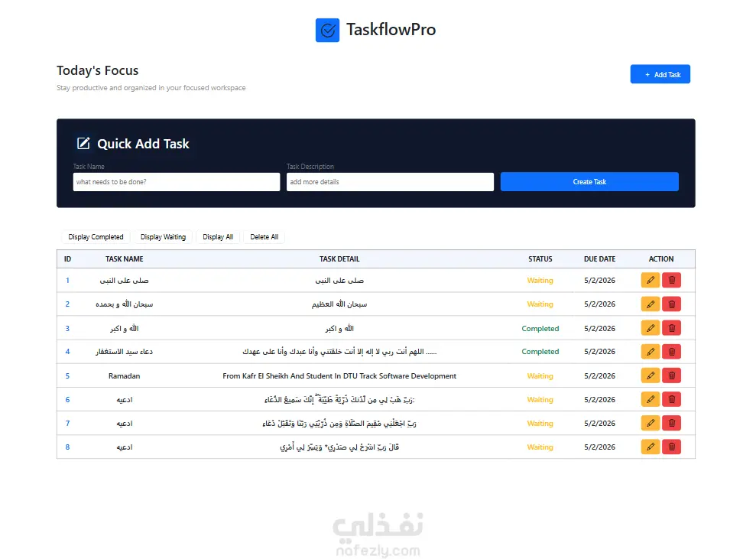Click the blue Add Task button
Viewport: 756px width, 559px height.
point(660,74)
